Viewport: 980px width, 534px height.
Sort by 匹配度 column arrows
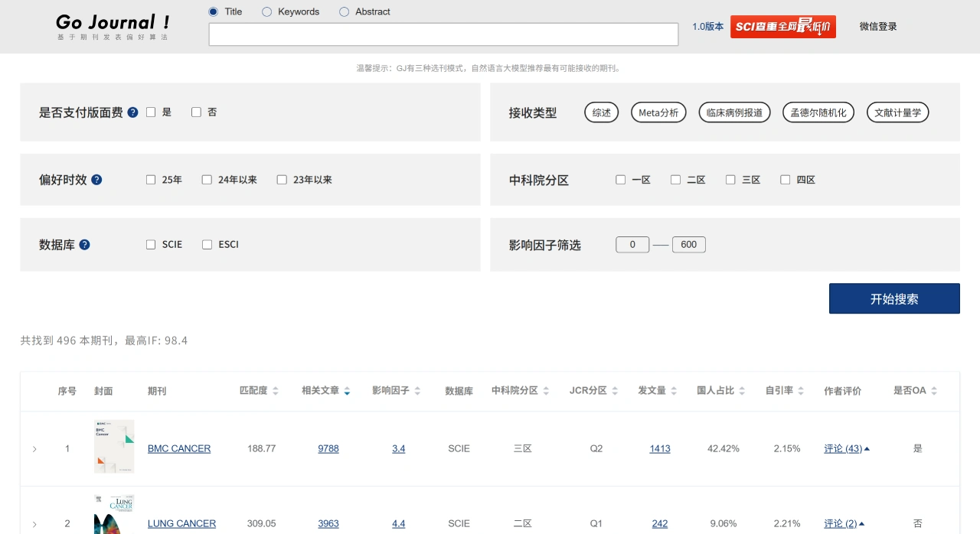pos(276,391)
